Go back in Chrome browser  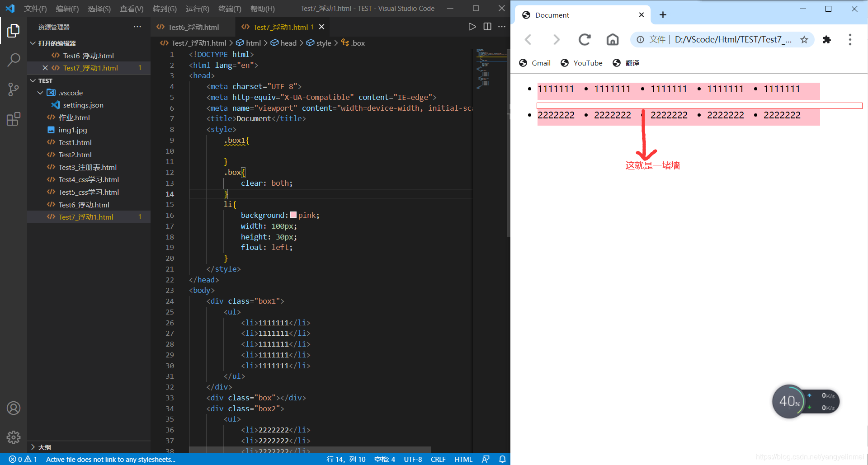tap(528, 40)
